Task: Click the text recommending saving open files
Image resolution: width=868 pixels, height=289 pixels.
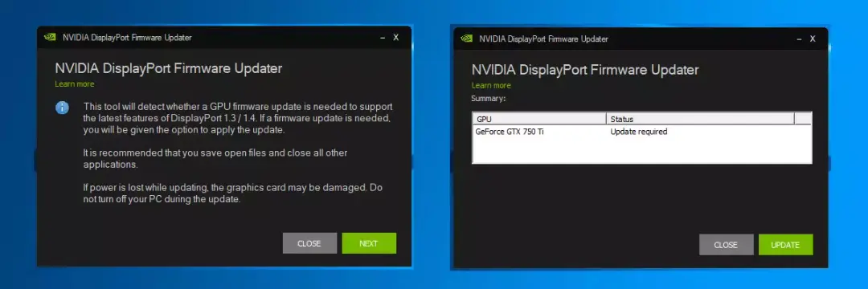Action: click(x=215, y=158)
